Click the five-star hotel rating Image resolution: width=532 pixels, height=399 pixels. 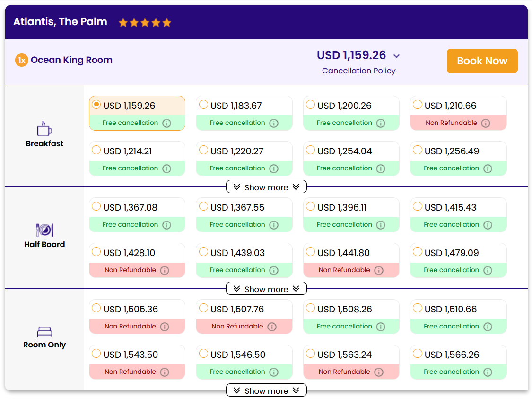click(145, 22)
